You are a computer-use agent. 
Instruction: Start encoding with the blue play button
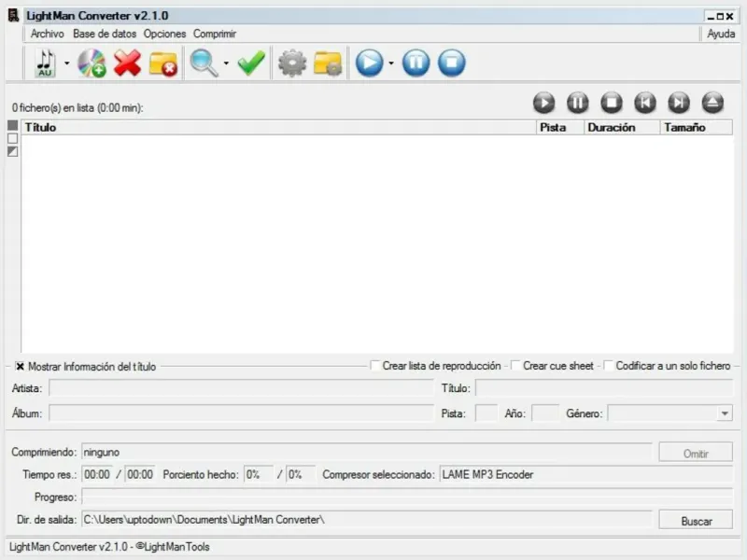[369, 63]
